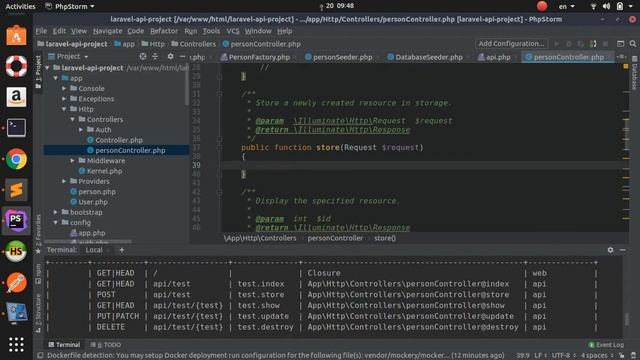Image resolution: width=640 pixels, height=360 pixels.
Task: Expand the Auth folder
Action: (x=81, y=129)
